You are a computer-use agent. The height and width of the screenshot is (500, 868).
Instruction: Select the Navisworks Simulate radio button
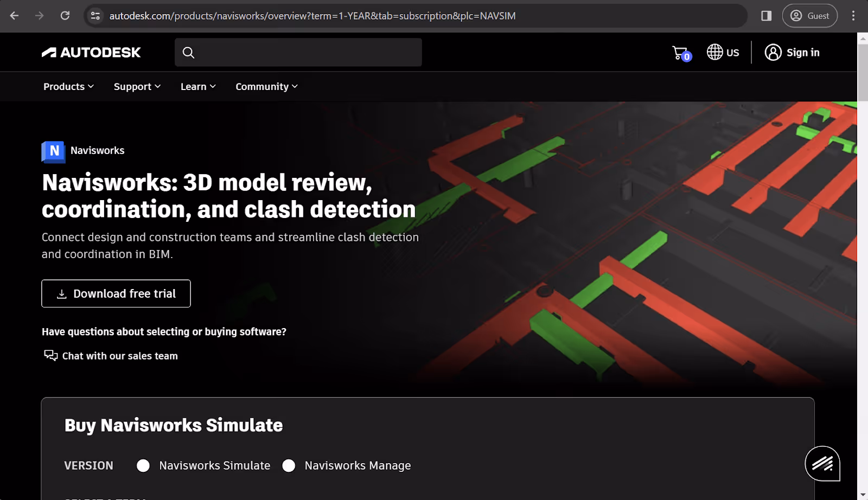143,466
